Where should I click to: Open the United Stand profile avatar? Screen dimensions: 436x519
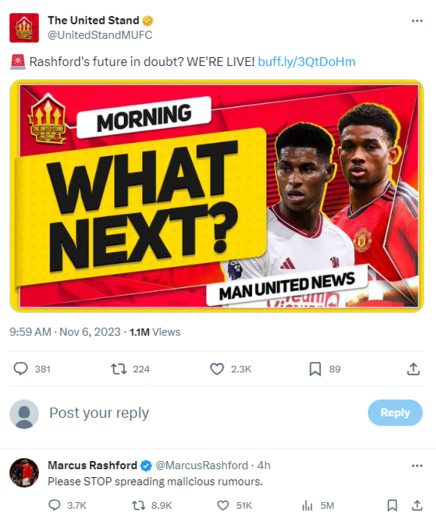[24, 28]
